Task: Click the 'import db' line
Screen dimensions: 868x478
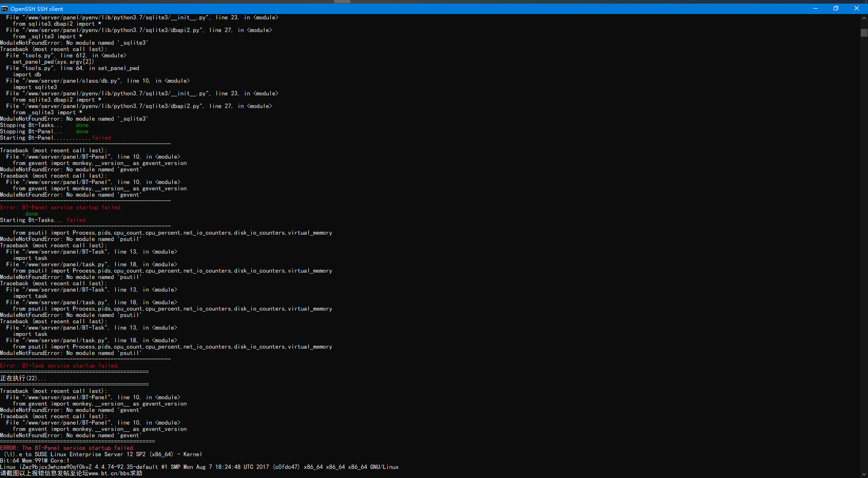Action: pyautogui.click(x=27, y=75)
